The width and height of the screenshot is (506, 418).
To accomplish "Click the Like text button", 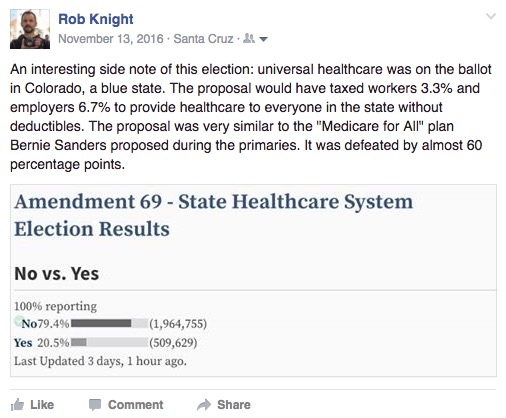I will click(42, 405).
